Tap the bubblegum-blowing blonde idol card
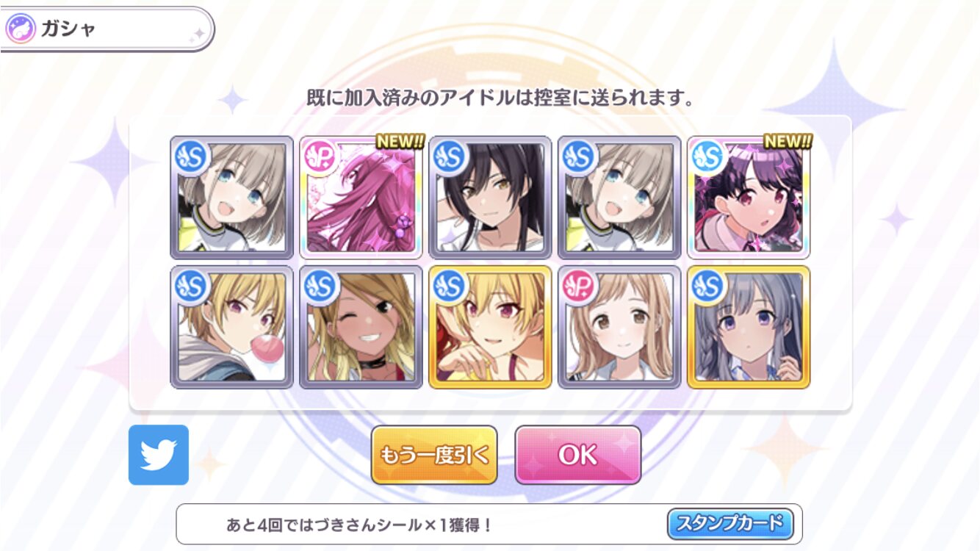 (232, 327)
